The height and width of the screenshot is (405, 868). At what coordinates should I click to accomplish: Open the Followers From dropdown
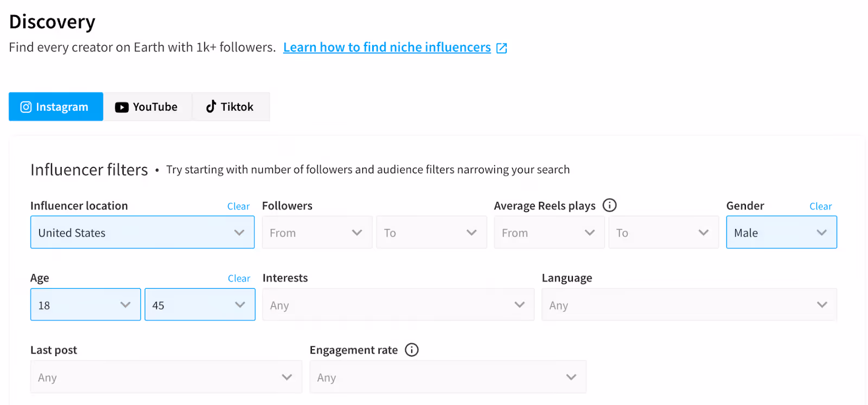tap(317, 233)
